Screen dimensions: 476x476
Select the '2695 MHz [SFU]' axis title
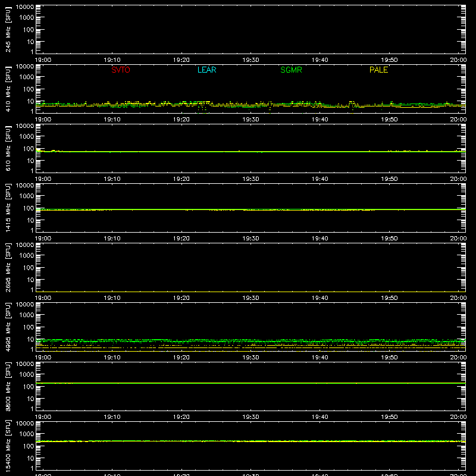coord(8,267)
